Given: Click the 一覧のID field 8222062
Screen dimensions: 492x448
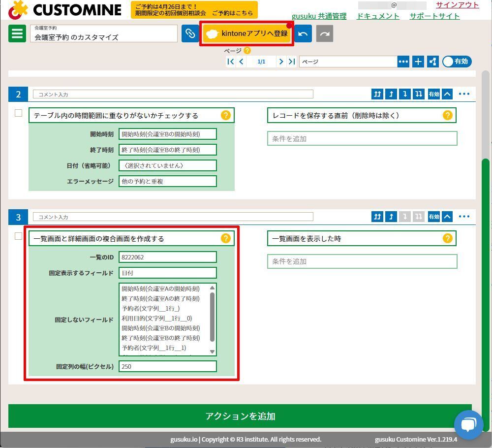Looking at the screenshot, I should [x=168, y=257].
